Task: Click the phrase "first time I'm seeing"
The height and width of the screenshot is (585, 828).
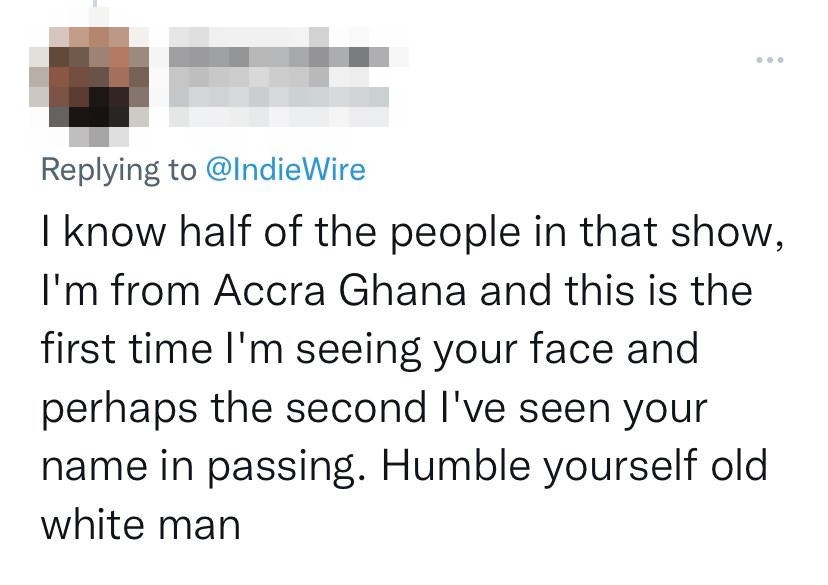Action: [x=231, y=350]
